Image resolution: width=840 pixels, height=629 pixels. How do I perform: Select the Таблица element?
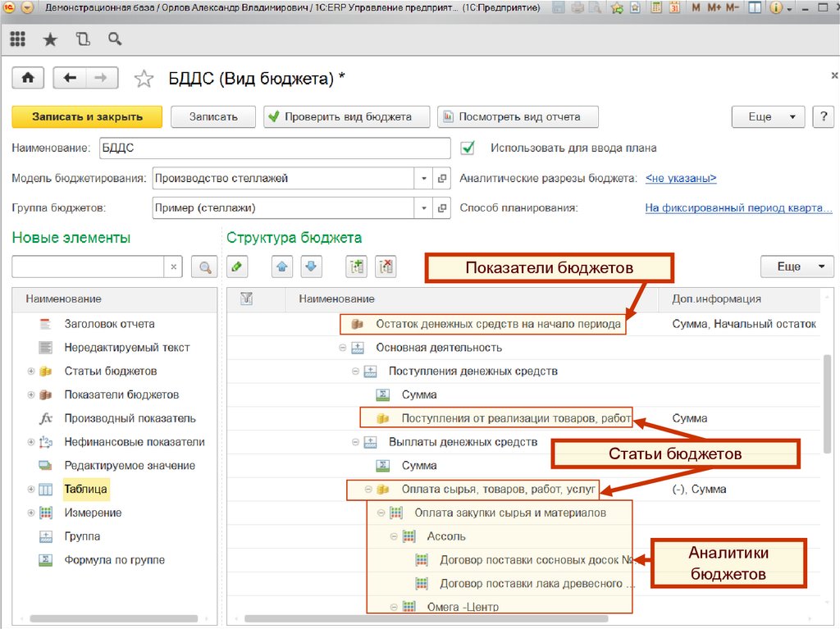pyautogui.click(x=85, y=489)
